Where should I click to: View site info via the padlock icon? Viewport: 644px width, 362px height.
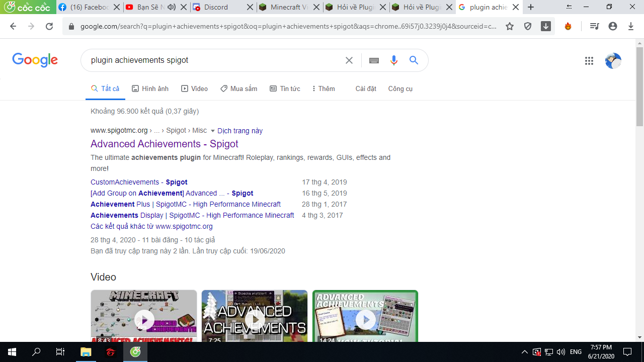[x=71, y=27]
